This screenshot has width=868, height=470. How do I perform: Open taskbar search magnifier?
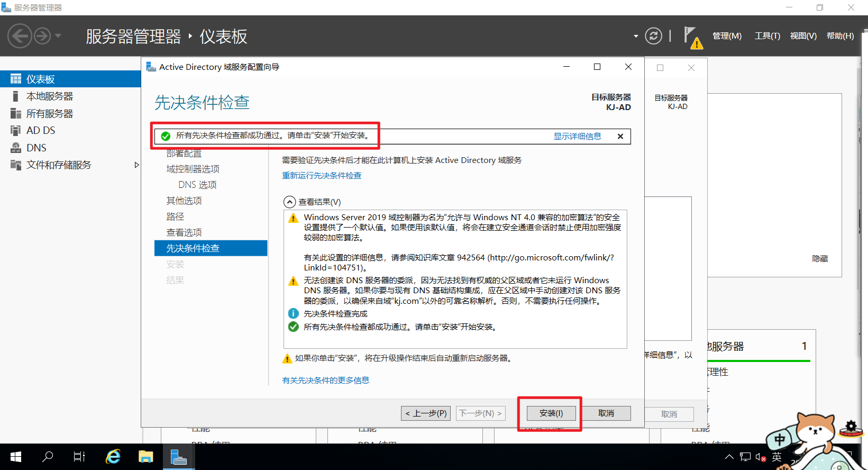click(x=48, y=456)
